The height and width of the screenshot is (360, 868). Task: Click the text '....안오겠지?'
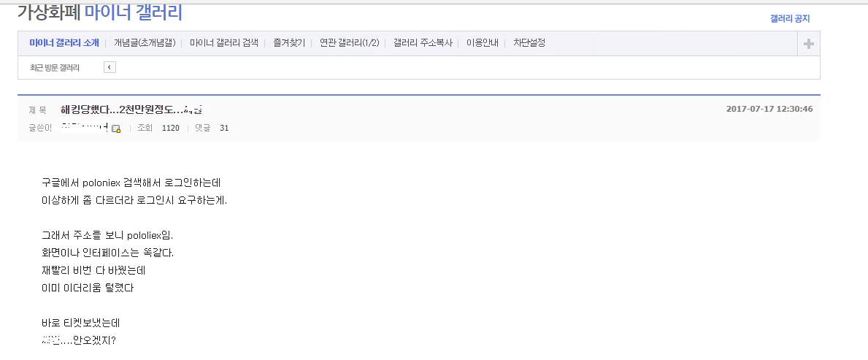pos(87,341)
